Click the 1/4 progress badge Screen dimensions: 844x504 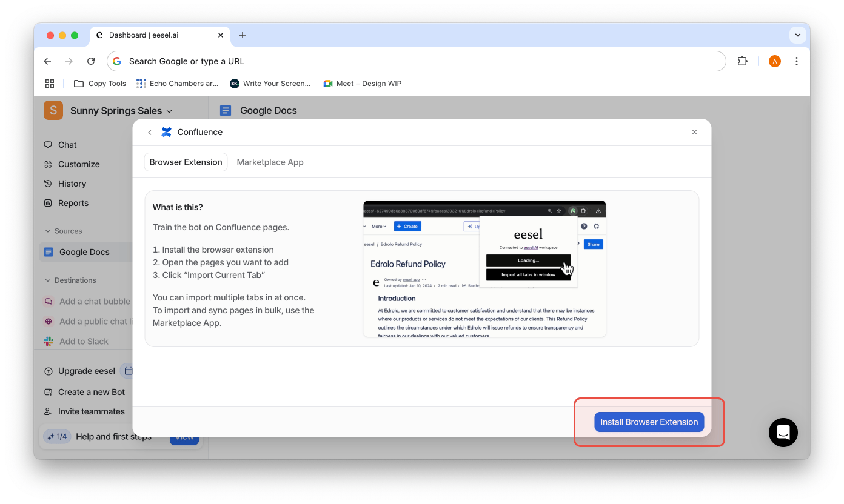(x=58, y=436)
